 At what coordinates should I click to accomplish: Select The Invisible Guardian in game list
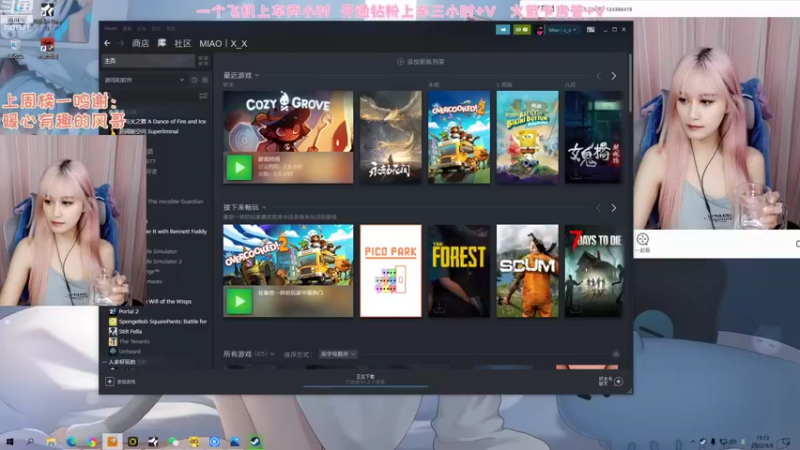coord(175,202)
